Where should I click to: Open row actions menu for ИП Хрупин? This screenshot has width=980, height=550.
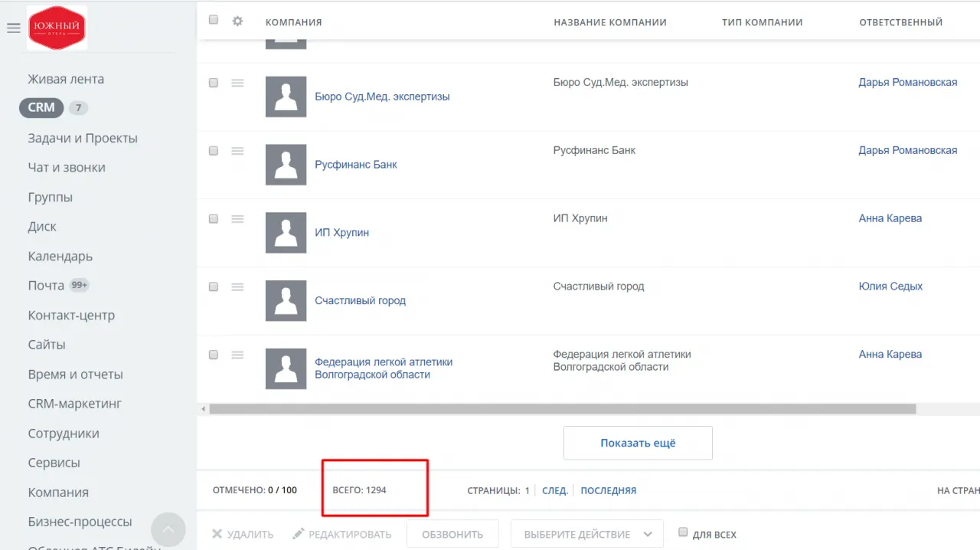pyautogui.click(x=237, y=219)
